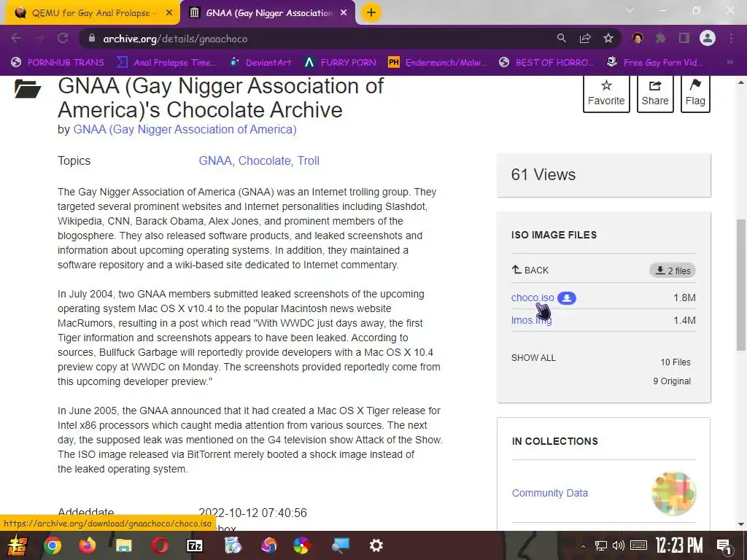Open the Extensions puzzle icon
The width and height of the screenshot is (747, 560).
pos(660,39)
